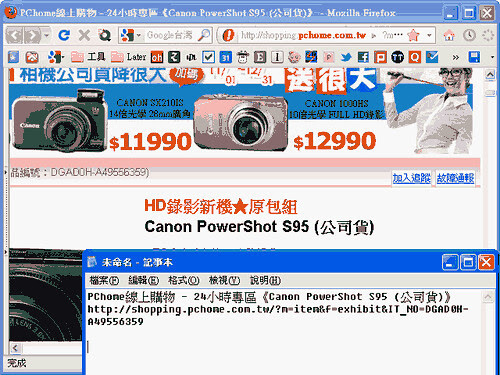Open history dropdown next to forward arrow
The image size is (500, 375).
pos(47,35)
